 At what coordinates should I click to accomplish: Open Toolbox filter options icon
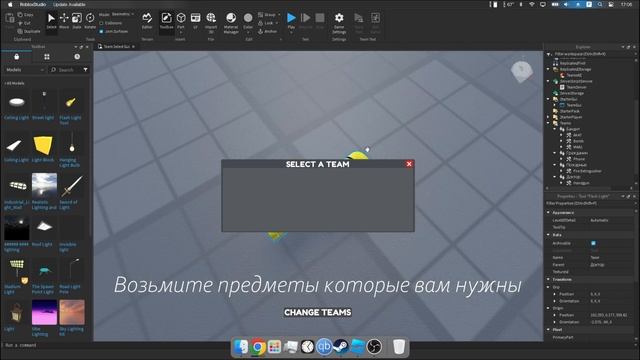(x=85, y=70)
